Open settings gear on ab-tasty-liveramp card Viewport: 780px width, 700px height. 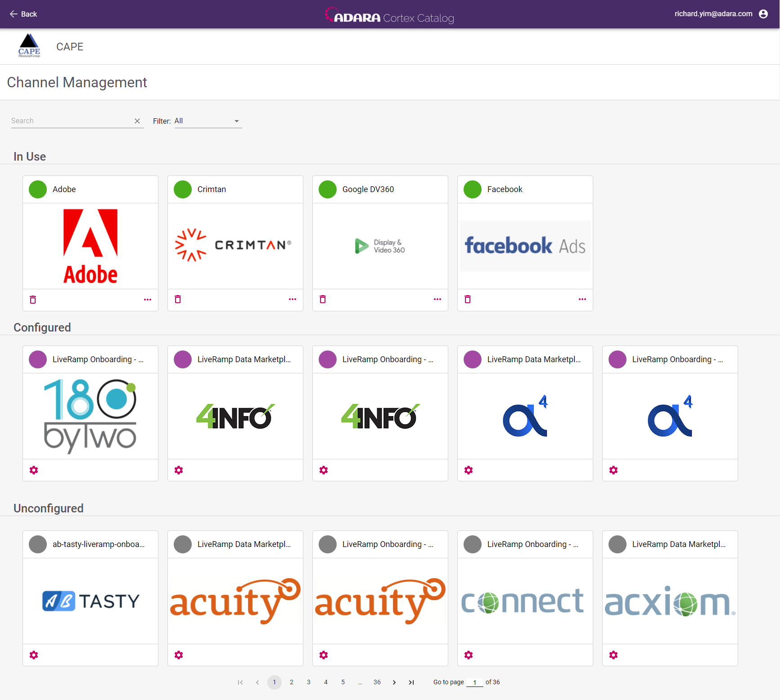point(34,655)
